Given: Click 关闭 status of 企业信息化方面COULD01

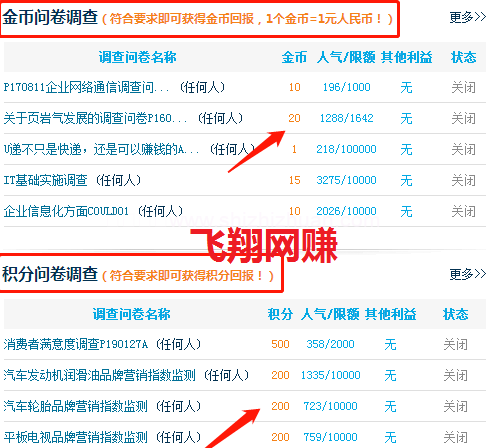Looking at the screenshot, I should (x=464, y=211).
